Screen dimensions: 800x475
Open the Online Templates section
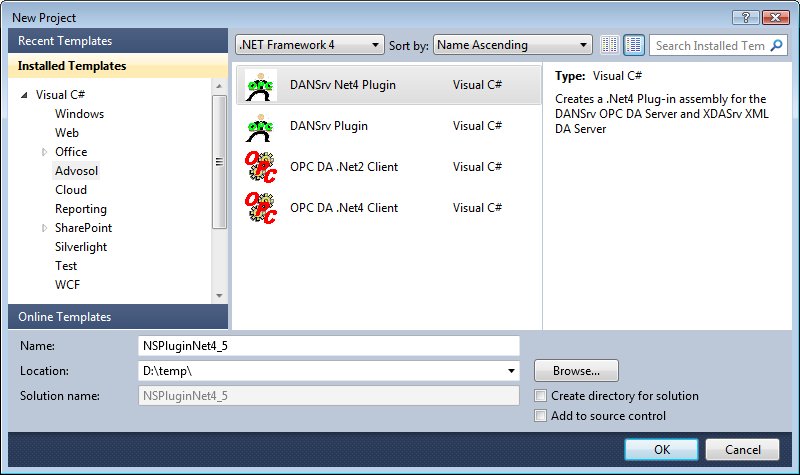118,317
